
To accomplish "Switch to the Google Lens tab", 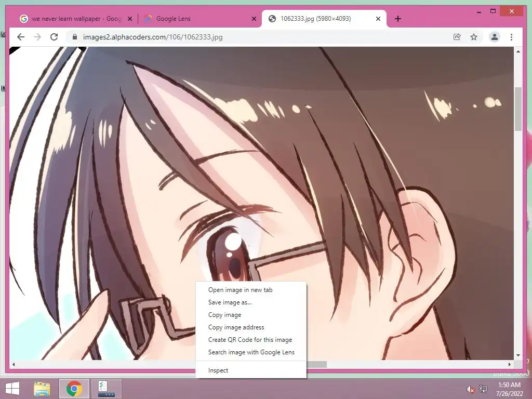I will [x=200, y=19].
